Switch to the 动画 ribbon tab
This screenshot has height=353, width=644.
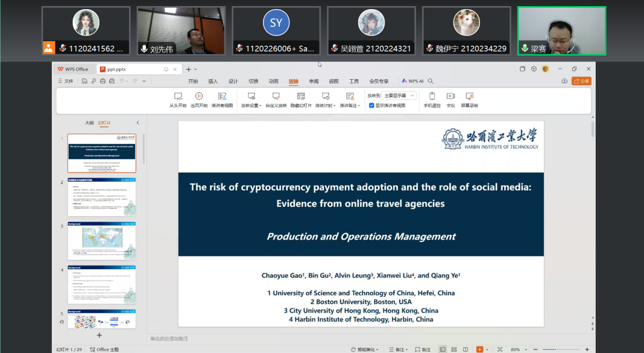(x=273, y=81)
